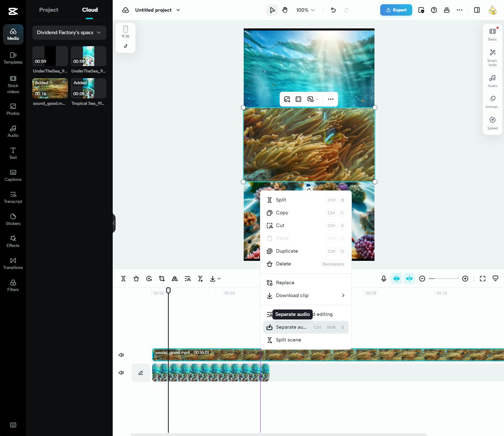The image size is (504, 436).
Task: Click the timeline zoom slider
Action: 444,279
